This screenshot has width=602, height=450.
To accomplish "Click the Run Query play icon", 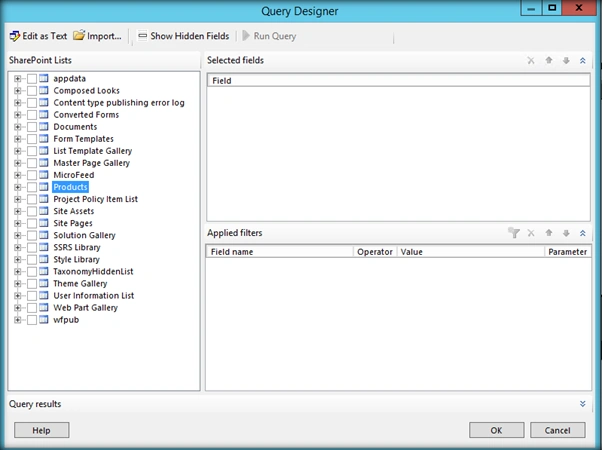I will 246,36.
